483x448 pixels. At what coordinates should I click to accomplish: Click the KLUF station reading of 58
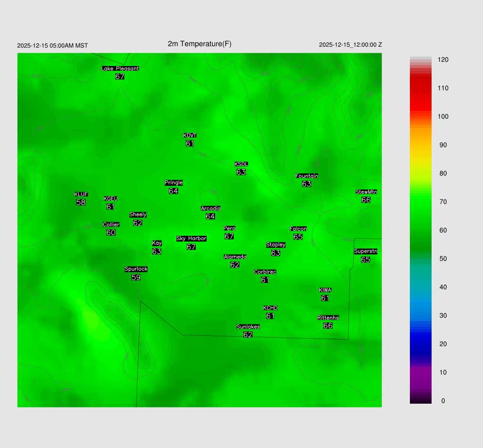81,202
